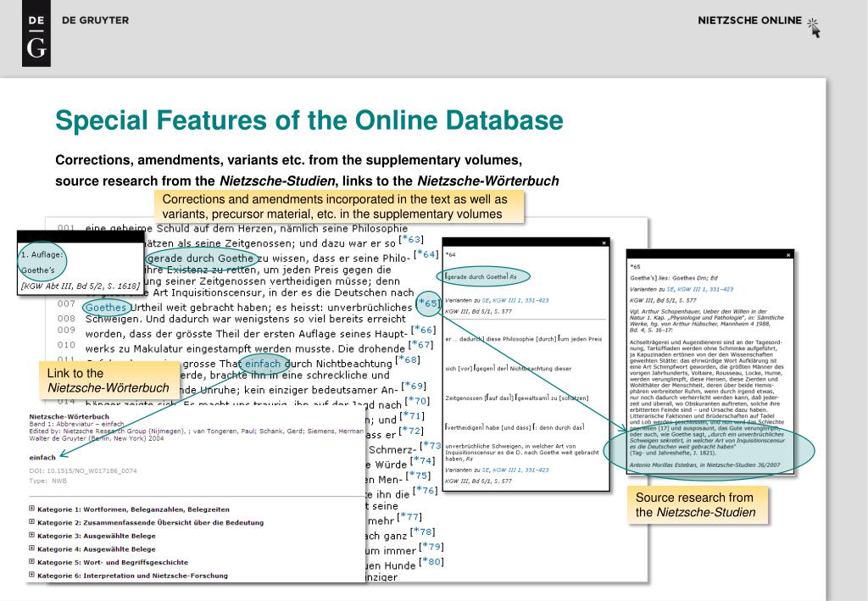Click line number 010
This screenshot has height=601, width=868.
66,345
